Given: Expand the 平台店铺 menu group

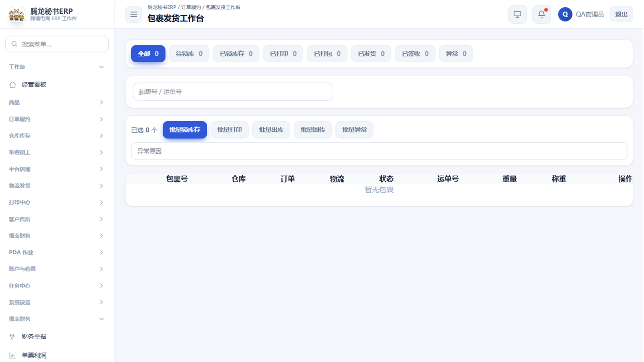Looking at the screenshot, I should point(57,169).
